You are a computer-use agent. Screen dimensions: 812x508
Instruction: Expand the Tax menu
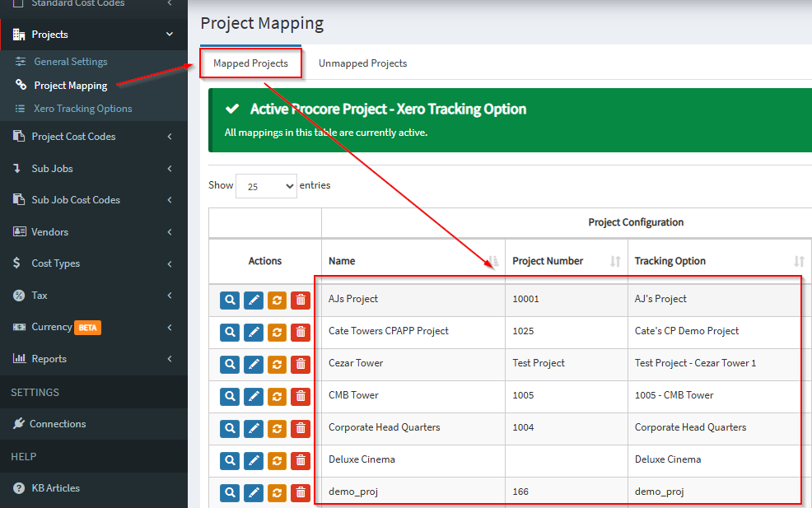[x=94, y=296]
